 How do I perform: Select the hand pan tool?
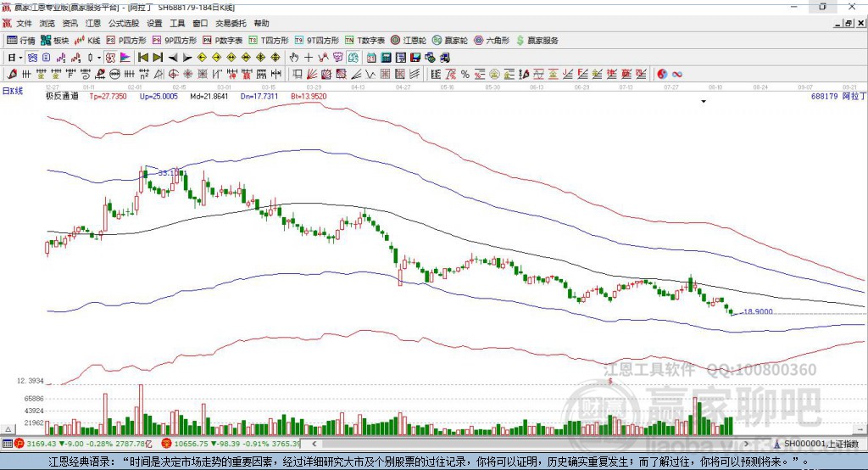tap(294, 58)
